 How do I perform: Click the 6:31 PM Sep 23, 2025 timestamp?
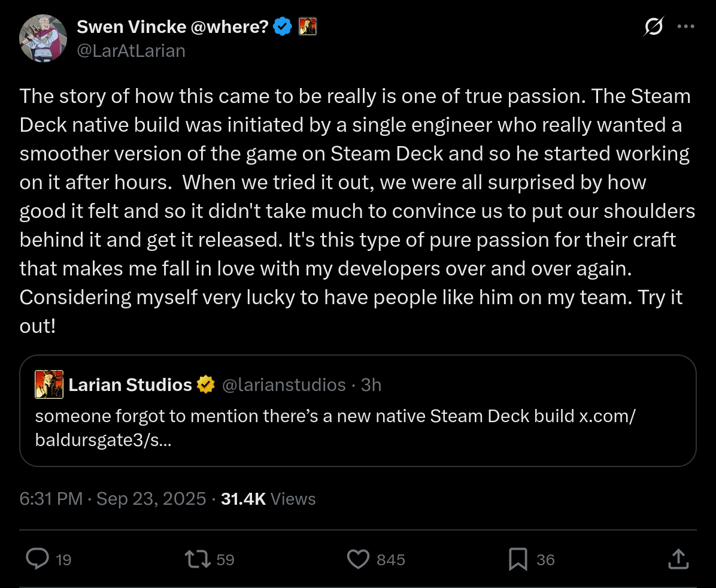(x=113, y=499)
